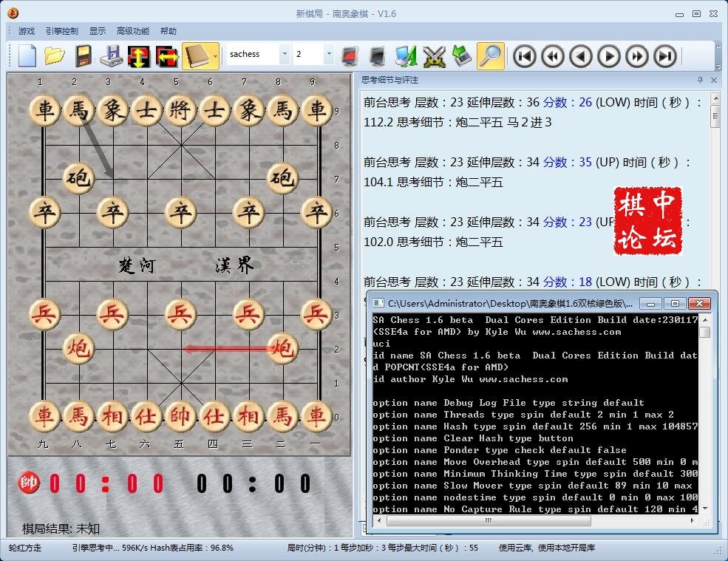Maximize the engine console window
The height and width of the screenshot is (561, 728).
[675, 304]
